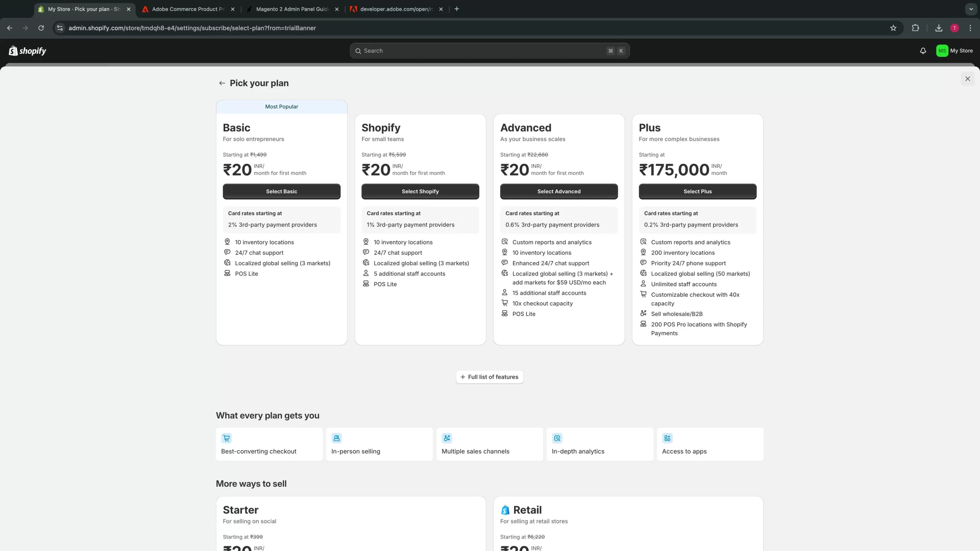Expand Full list of features
The width and height of the screenshot is (980, 551).
[489, 377]
